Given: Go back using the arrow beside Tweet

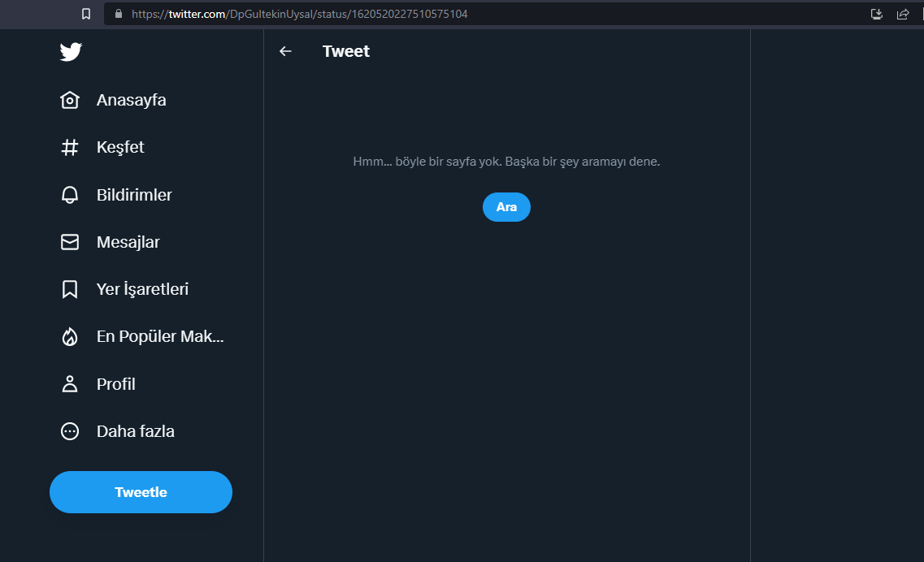Looking at the screenshot, I should tap(285, 51).
